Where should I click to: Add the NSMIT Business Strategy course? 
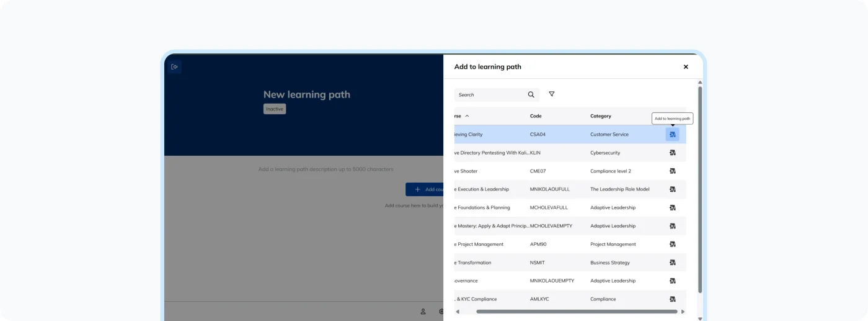click(672, 263)
